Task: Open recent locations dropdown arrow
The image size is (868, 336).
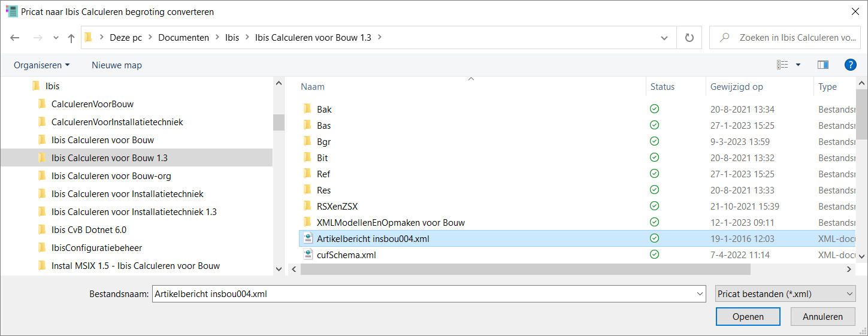Action: [x=56, y=38]
